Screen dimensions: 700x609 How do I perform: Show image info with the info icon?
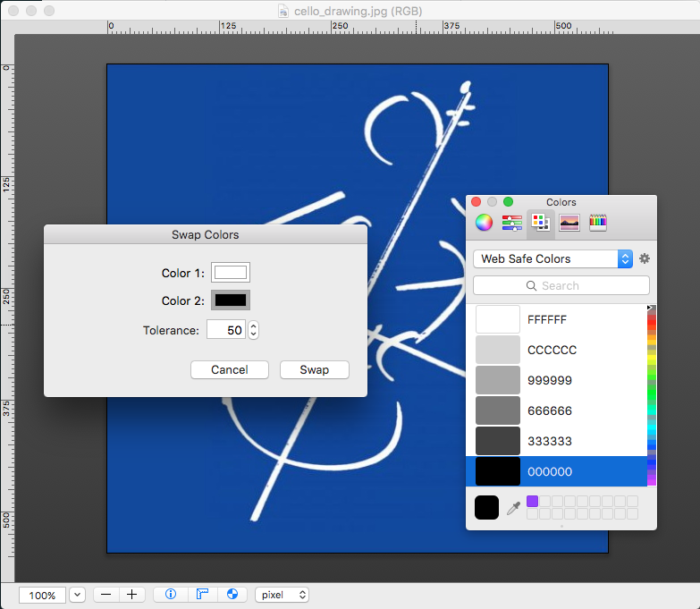(x=171, y=595)
